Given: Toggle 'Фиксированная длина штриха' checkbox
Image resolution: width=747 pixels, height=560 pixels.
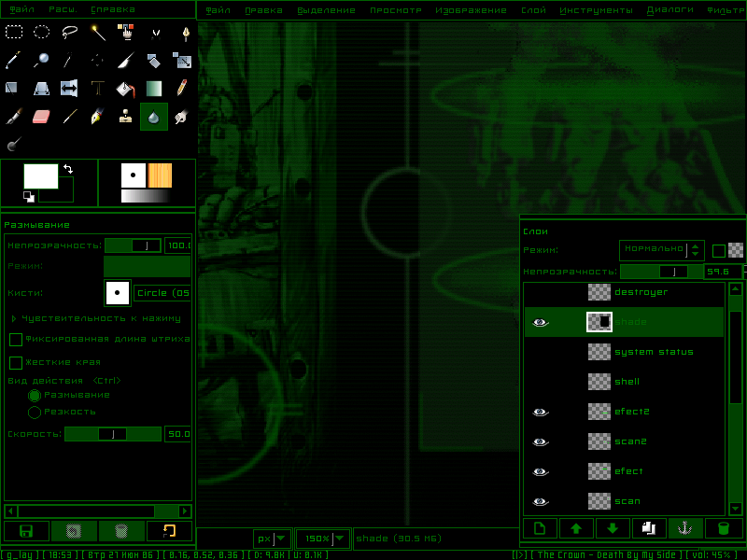Looking at the screenshot, I should click(16, 339).
